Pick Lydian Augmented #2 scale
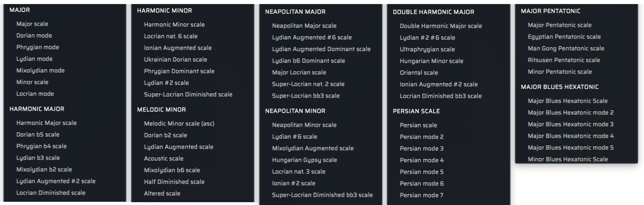This screenshot has width=644, height=205. click(56, 181)
